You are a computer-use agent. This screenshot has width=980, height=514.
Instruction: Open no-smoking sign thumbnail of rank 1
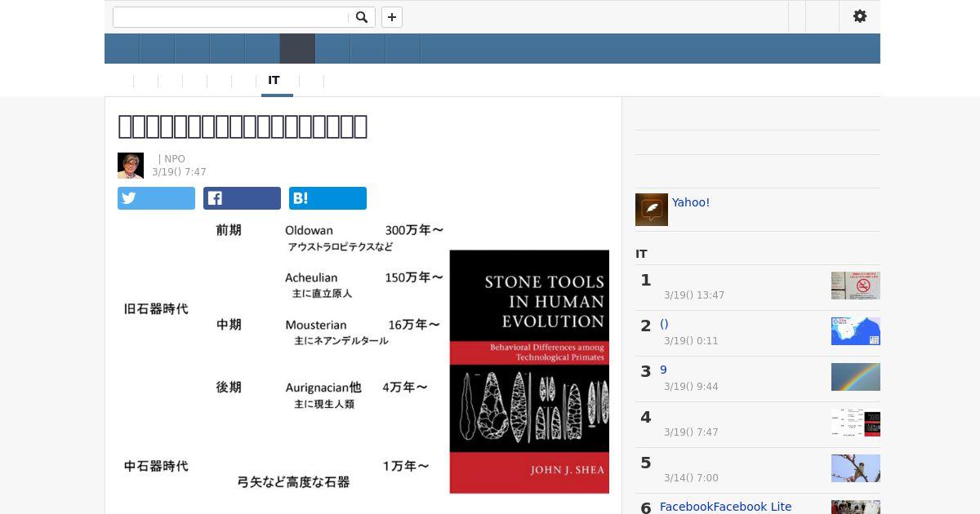click(x=856, y=286)
